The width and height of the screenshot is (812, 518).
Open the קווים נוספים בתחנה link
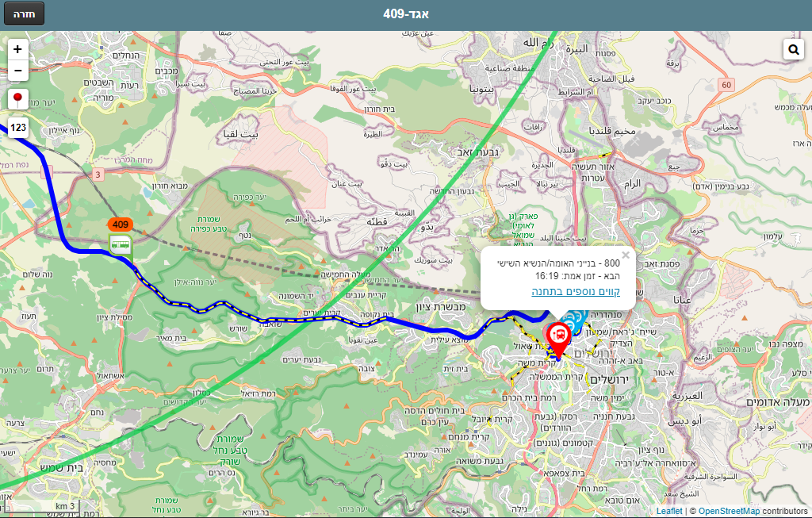576,292
